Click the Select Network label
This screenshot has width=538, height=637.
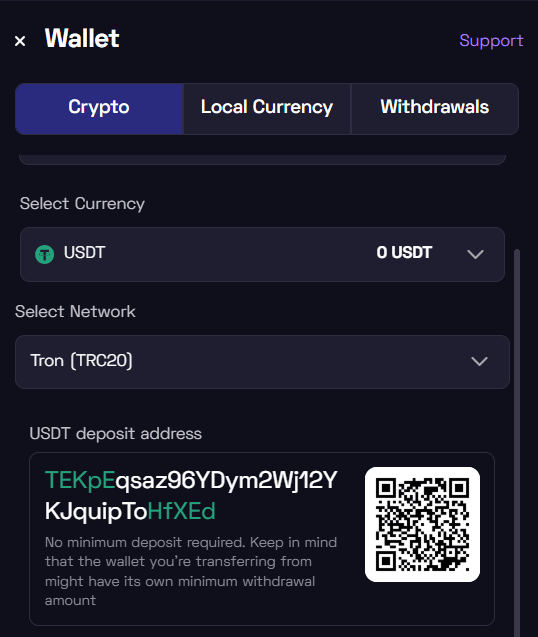[x=75, y=312]
